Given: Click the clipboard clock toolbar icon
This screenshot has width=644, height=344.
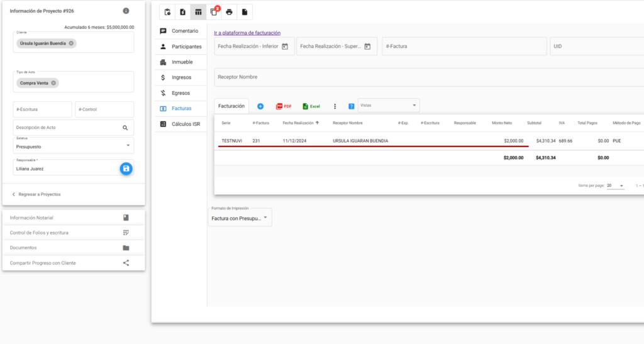Looking at the screenshot, I should (x=167, y=13).
